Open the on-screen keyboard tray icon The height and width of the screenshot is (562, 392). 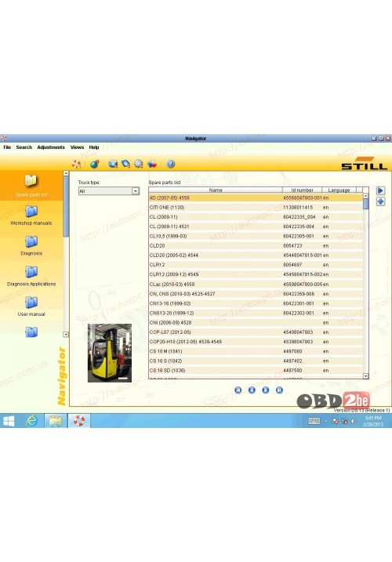(x=314, y=421)
